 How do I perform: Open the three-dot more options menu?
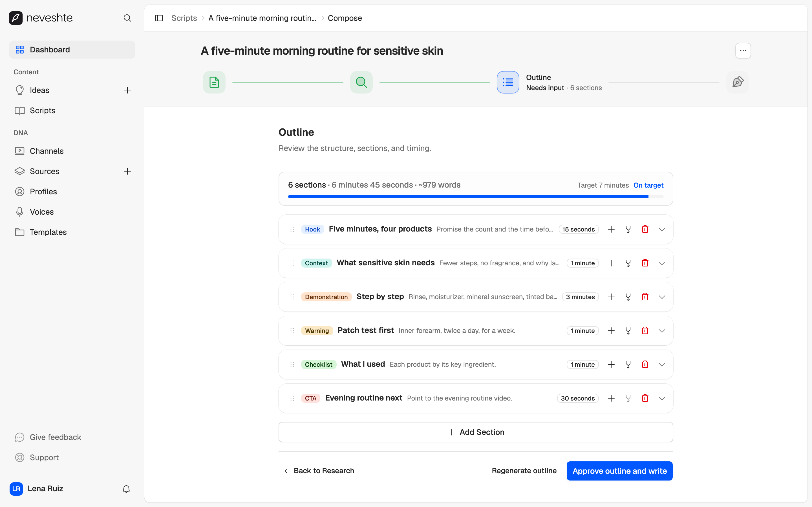[743, 51]
